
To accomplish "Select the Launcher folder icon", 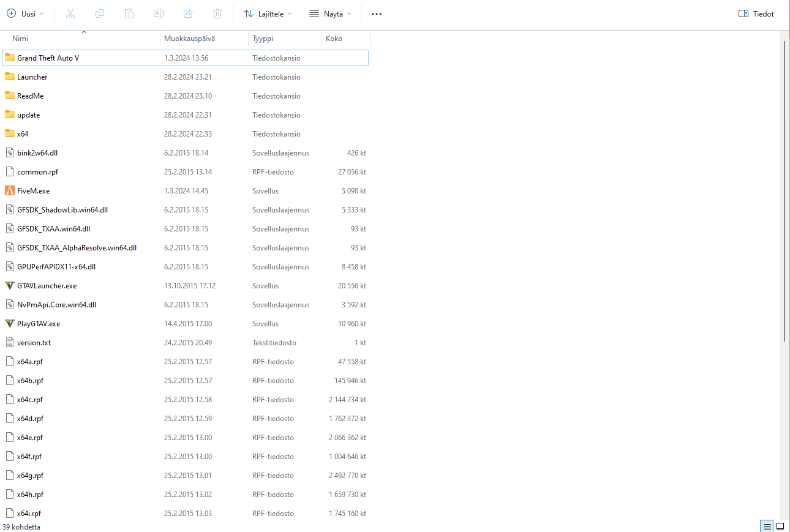I will coord(9,77).
